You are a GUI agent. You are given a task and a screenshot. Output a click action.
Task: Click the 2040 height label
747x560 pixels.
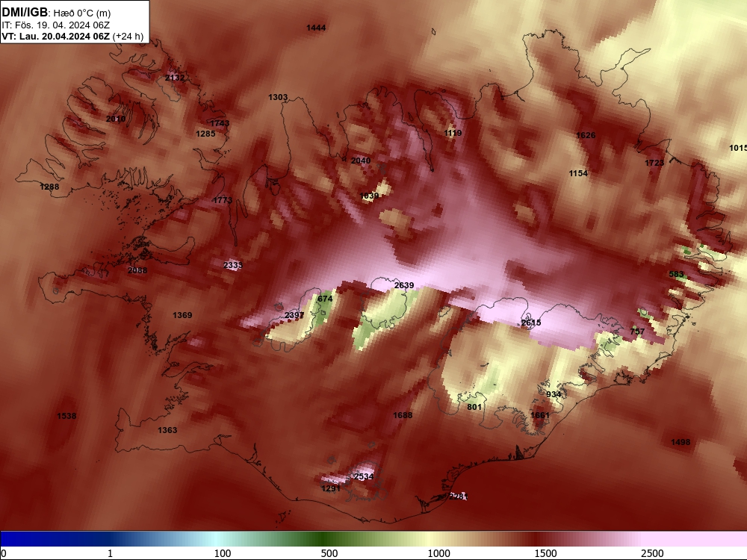(361, 161)
